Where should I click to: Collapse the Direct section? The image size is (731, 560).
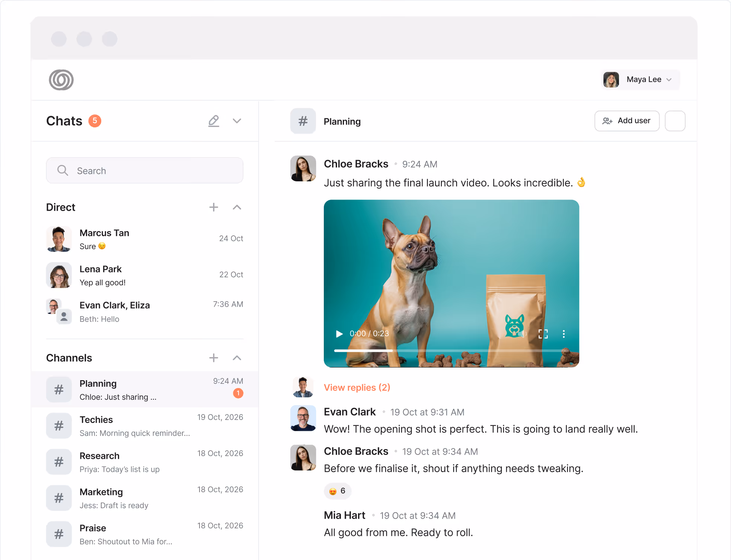(x=237, y=207)
